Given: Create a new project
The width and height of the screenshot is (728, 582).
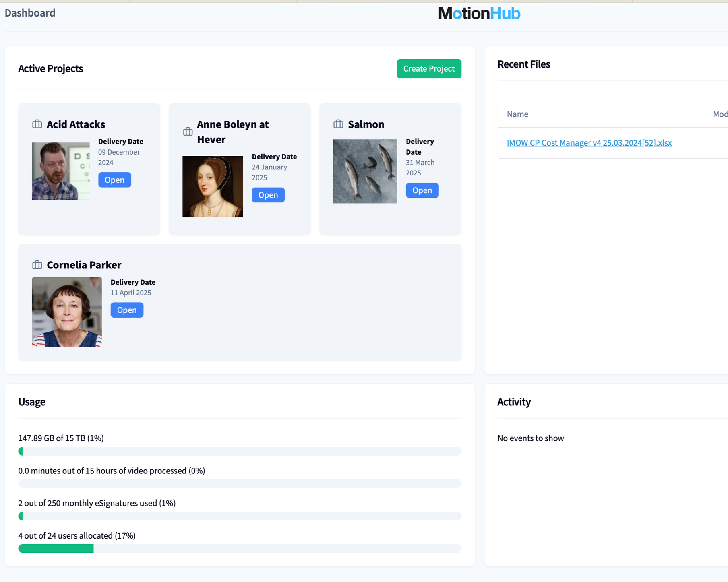Looking at the screenshot, I should click(x=429, y=69).
